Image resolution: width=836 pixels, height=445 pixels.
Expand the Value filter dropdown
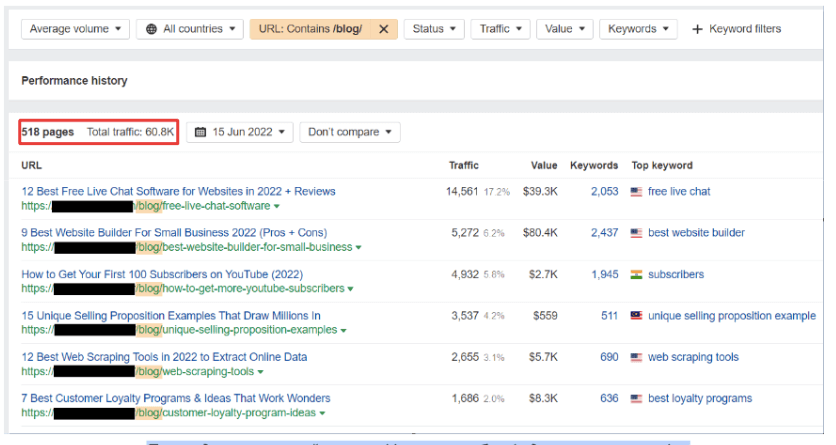point(563,29)
